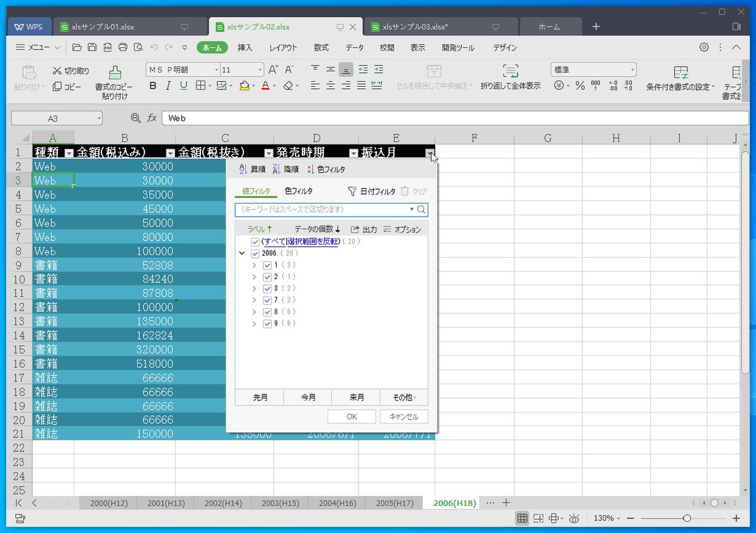Click the 先月 (last month) quick filter
756x533 pixels.
tap(260, 398)
